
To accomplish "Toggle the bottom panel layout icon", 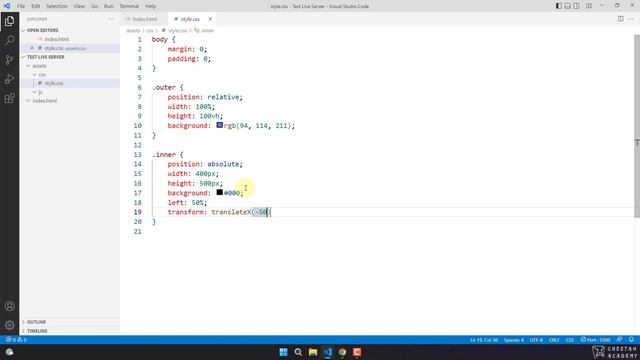I will tap(568, 6).
